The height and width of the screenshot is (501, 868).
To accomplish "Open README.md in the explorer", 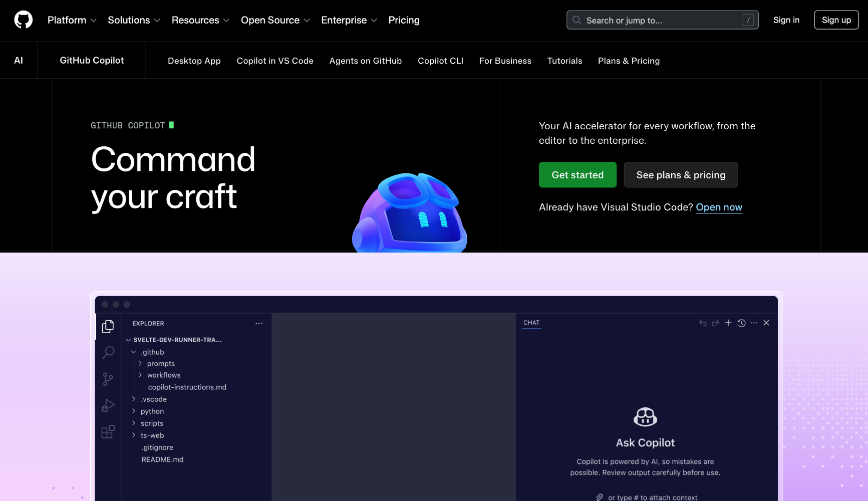I will point(162,459).
